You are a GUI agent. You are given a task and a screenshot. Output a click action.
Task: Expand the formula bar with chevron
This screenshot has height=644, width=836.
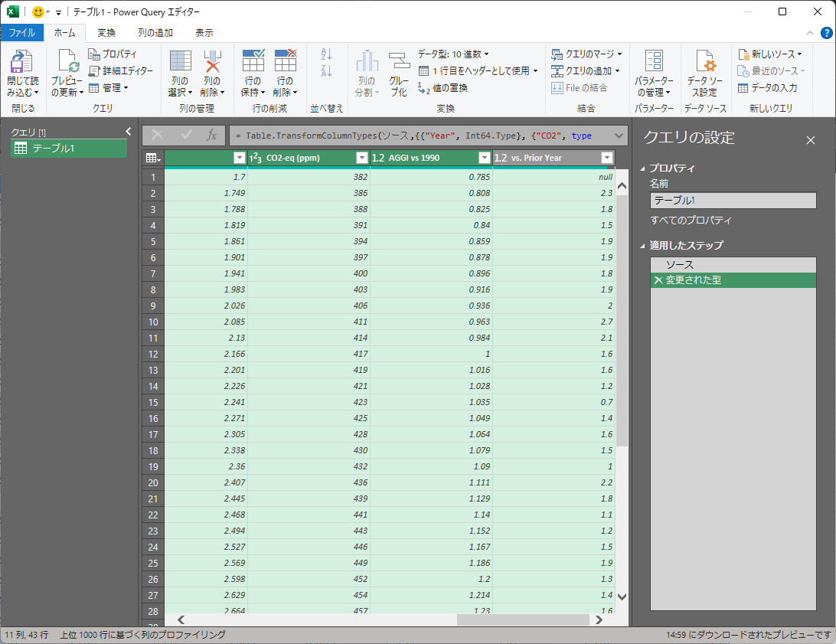tap(619, 136)
